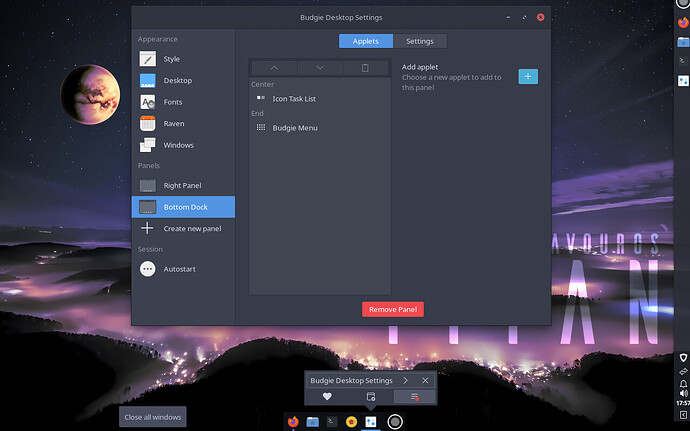The image size is (690, 431).
Task: Open Firefox from the bottom dock
Action: [293, 422]
